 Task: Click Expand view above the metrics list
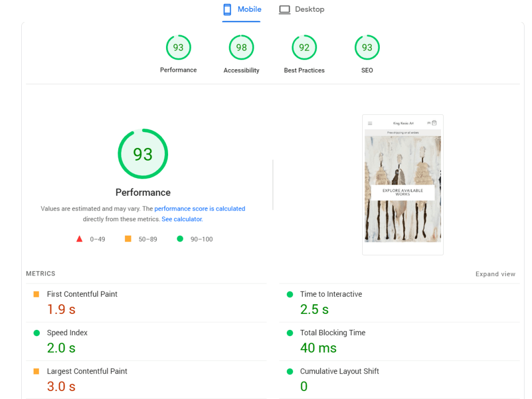tap(495, 273)
